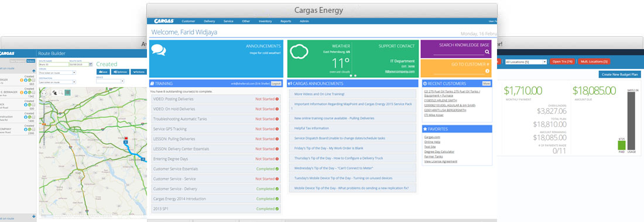Open the Degree Day Calculator favorite link
644x222 pixels.
coord(439,151)
